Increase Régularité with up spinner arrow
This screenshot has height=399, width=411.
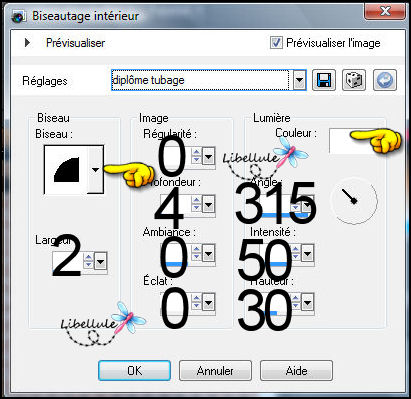click(x=196, y=152)
